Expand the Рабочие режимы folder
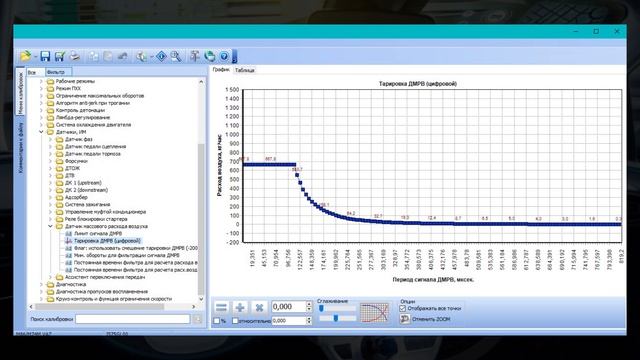The width and height of the screenshot is (640, 360). [x=41, y=81]
